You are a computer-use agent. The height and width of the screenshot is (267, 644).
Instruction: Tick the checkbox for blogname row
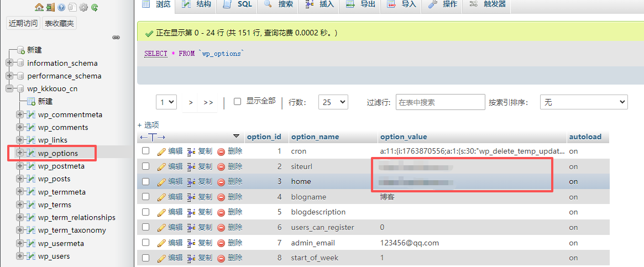[146, 196]
